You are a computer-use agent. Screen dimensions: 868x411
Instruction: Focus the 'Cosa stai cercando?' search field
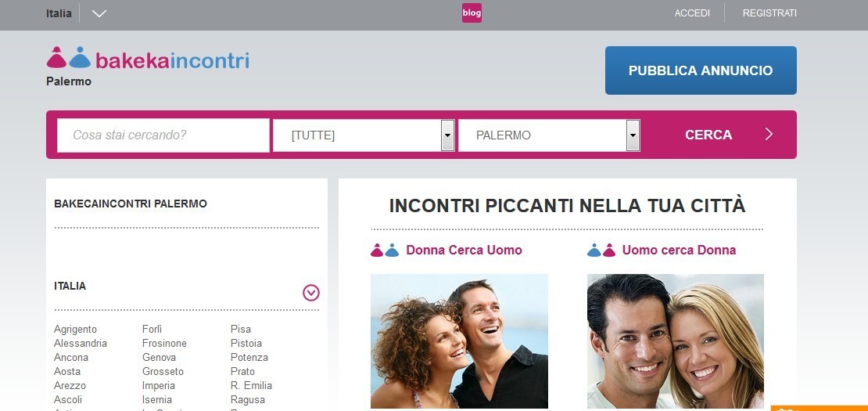(x=163, y=135)
